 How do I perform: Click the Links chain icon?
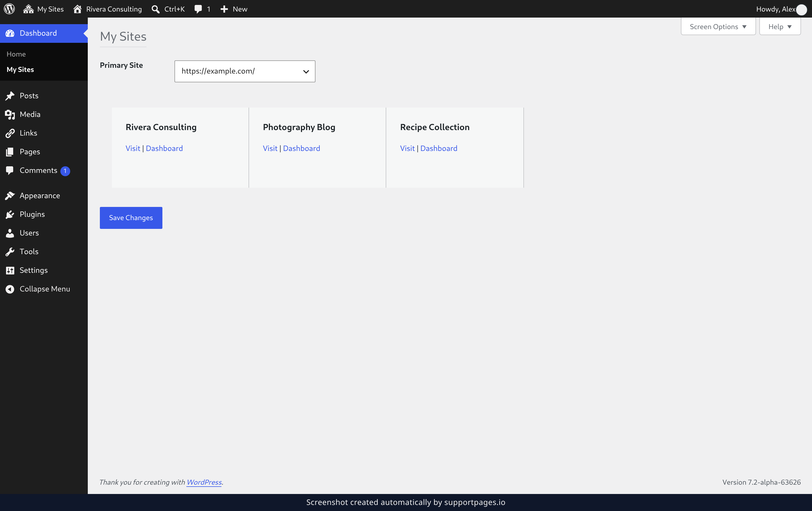tap(10, 133)
